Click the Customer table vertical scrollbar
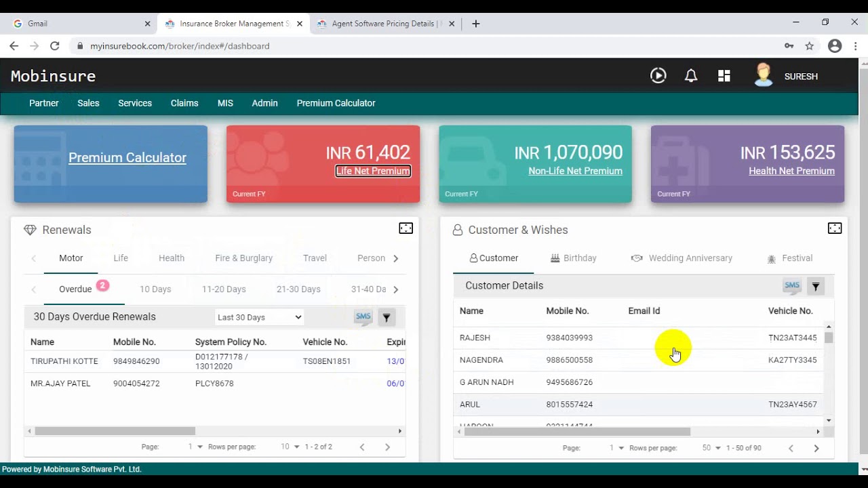The width and height of the screenshot is (868, 488). click(829, 338)
